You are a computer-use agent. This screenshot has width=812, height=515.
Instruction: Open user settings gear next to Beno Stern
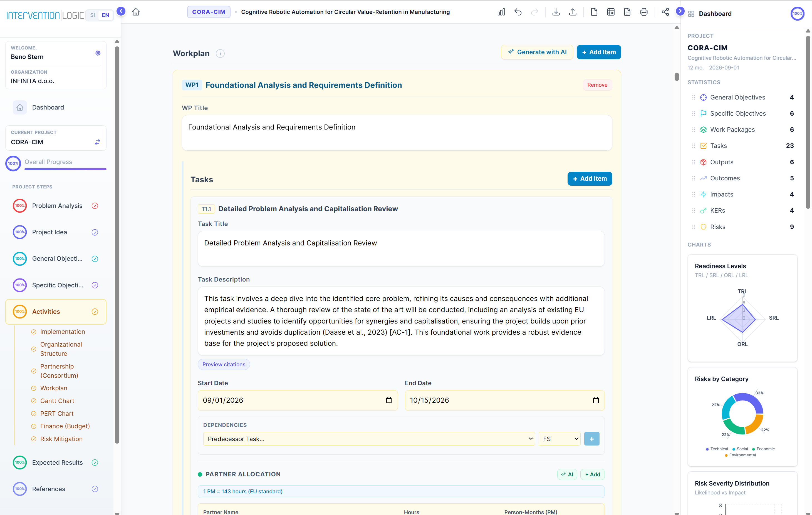(98, 53)
